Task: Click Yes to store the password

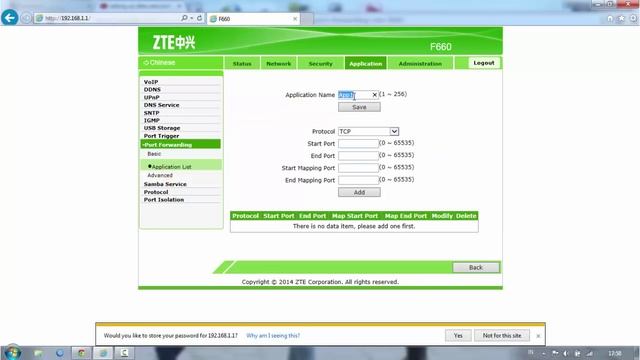Action: coord(458,336)
